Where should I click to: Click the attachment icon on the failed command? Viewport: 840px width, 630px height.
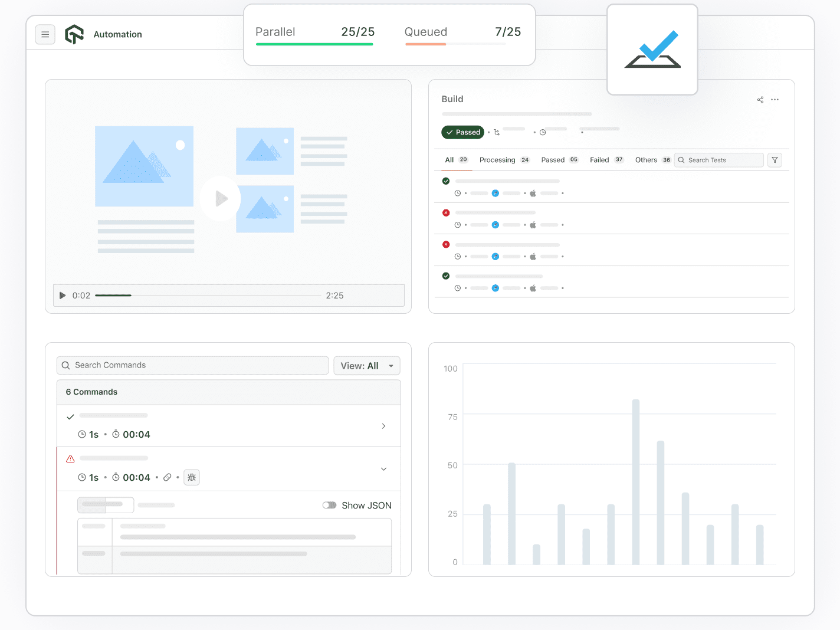168,477
